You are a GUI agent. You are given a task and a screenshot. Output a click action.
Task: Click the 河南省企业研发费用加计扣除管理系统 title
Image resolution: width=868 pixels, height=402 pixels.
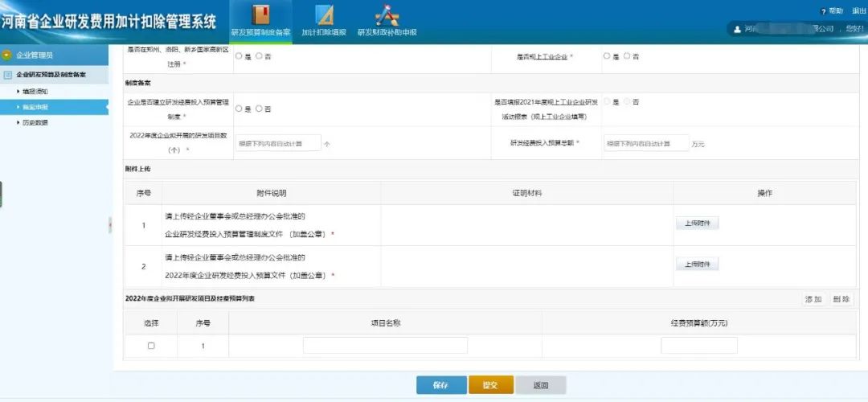[108, 22]
